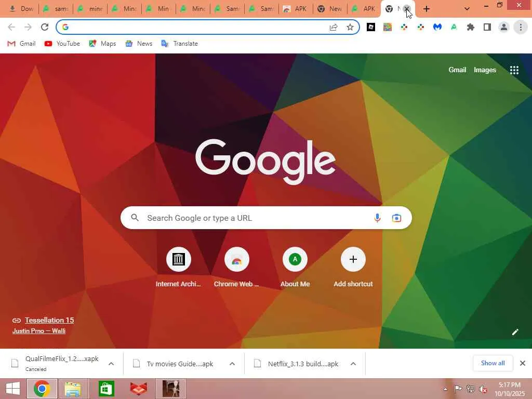Click the Images link
Image resolution: width=532 pixels, height=399 pixels.
(485, 70)
